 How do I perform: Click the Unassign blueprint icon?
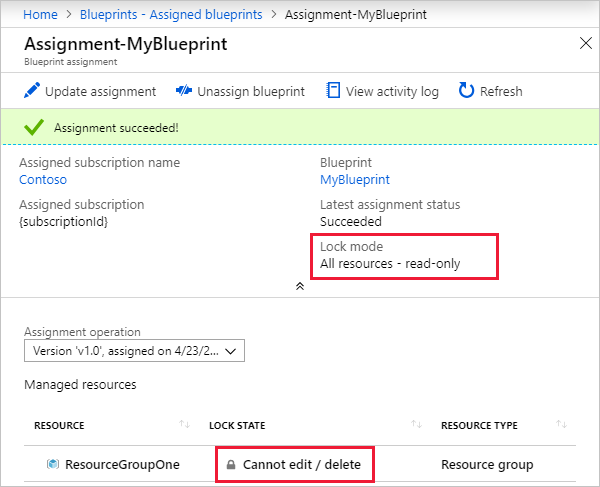[x=183, y=91]
